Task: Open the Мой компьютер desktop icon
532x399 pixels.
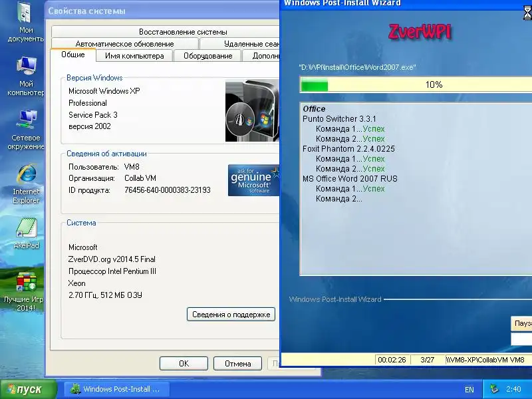Action: point(26,76)
